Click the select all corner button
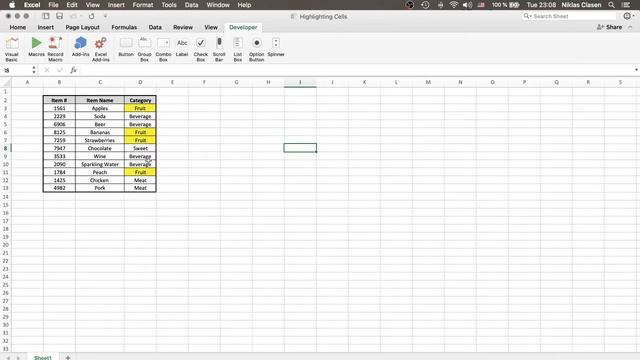640x360 pixels. [x=5, y=82]
